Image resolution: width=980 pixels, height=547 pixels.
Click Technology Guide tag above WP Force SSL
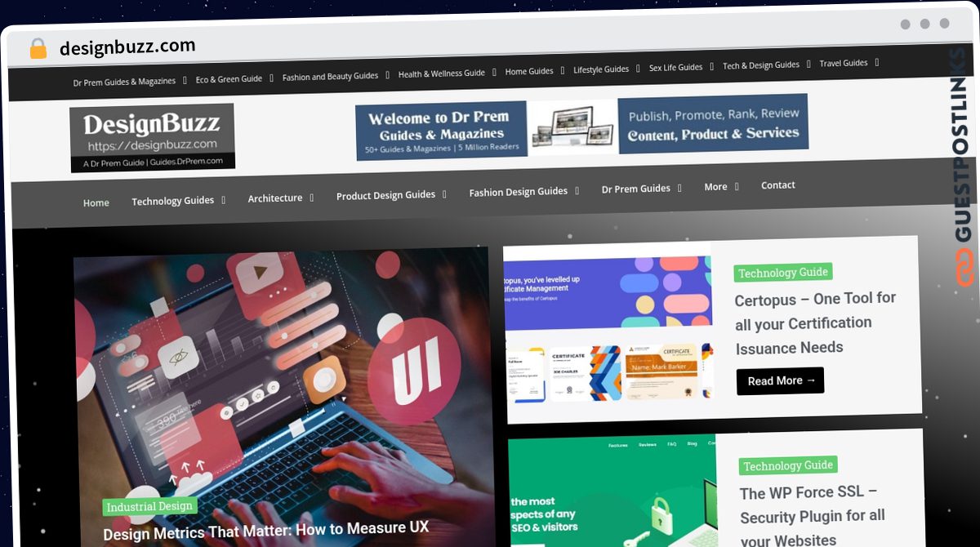click(788, 466)
